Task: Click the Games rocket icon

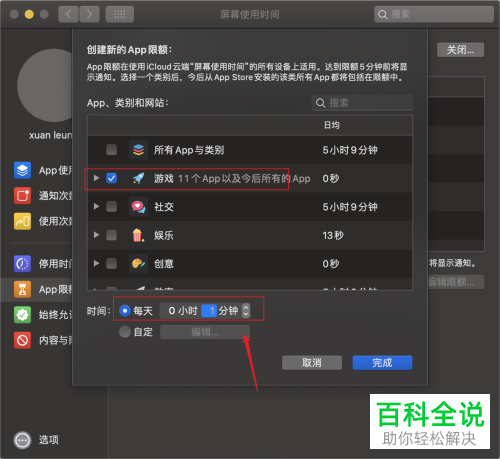Action: click(138, 178)
